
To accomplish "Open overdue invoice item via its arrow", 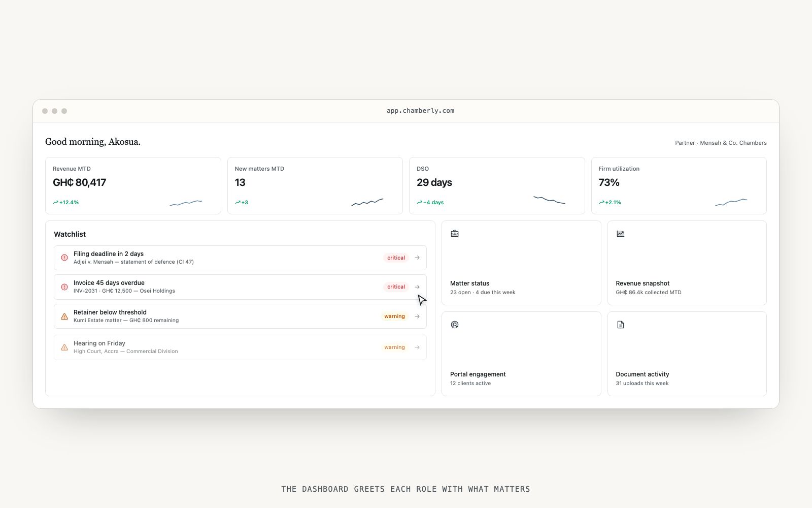I will (417, 287).
